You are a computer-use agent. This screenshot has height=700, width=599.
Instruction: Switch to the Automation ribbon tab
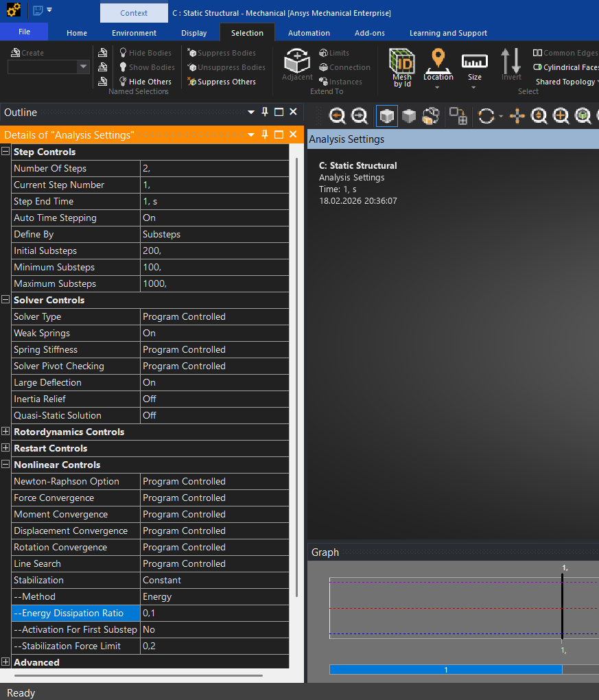(x=309, y=33)
